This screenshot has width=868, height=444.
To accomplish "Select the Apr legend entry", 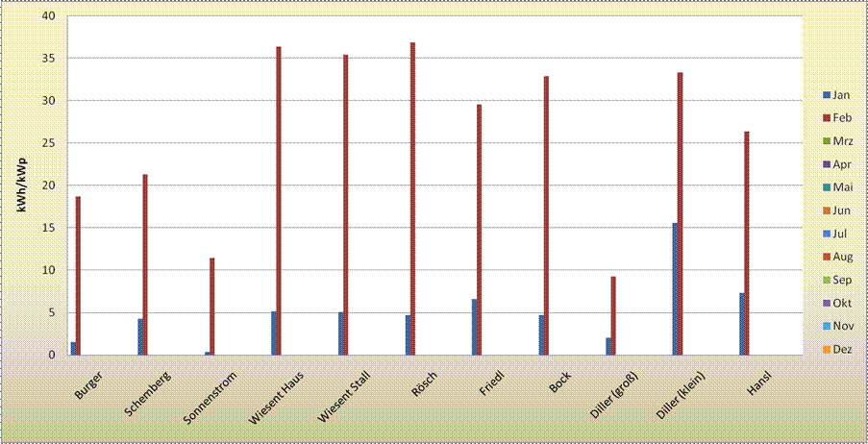I will click(837, 164).
